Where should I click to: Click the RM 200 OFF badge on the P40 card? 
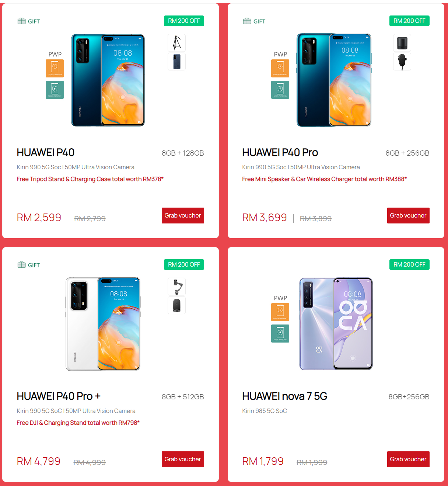coord(184,21)
